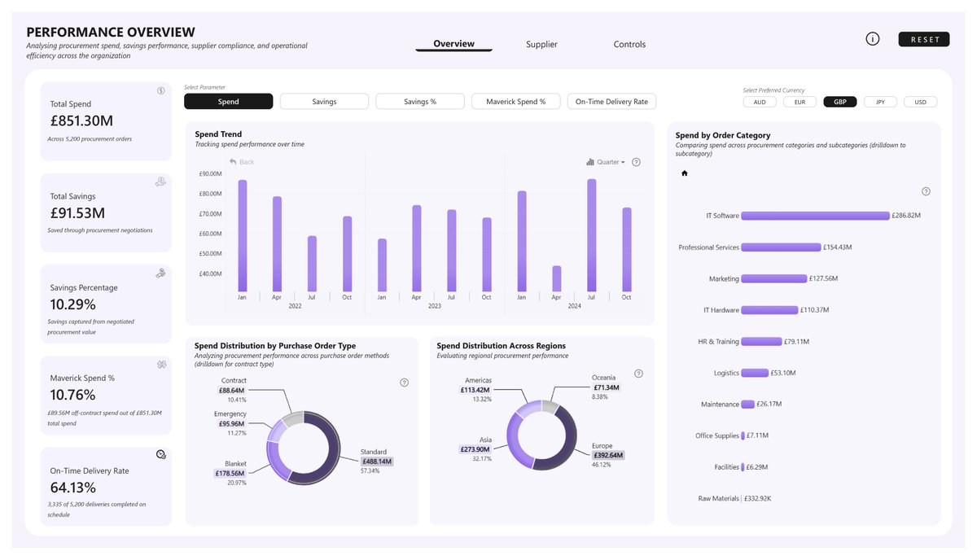Select the Spend parameter
The width and height of the screenshot is (977, 560).
pos(228,102)
